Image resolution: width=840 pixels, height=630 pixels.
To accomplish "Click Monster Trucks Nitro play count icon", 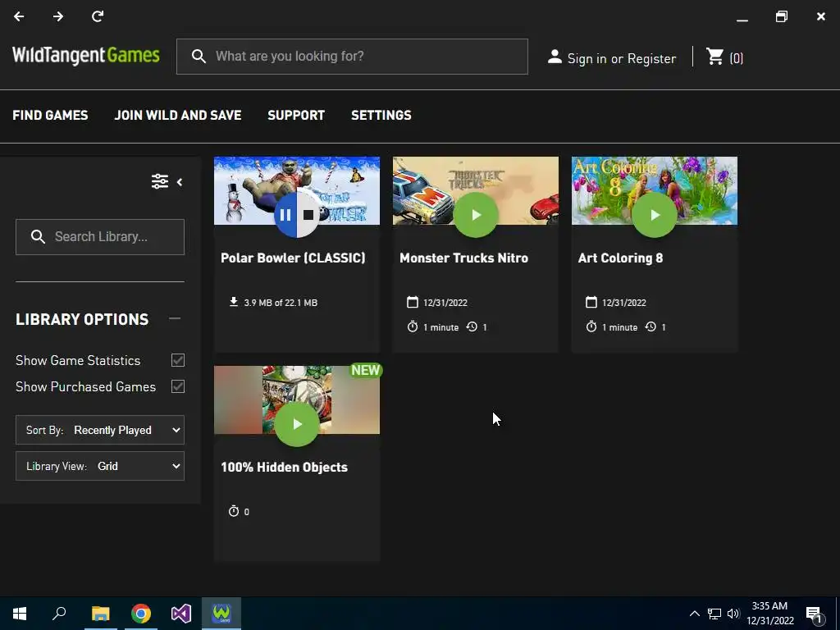I will pos(472,326).
